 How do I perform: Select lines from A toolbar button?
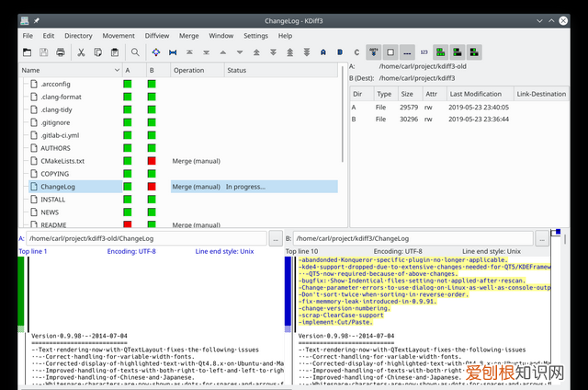tap(323, 52)
